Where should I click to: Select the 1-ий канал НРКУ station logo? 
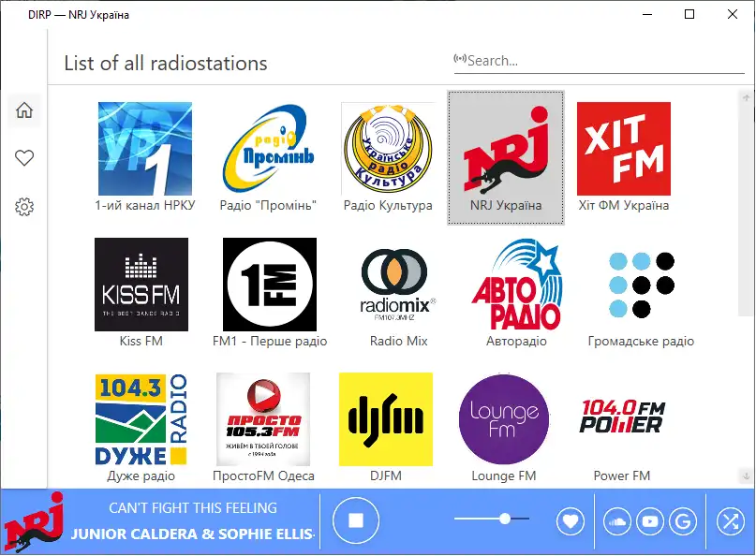click(x=145, y=149)
